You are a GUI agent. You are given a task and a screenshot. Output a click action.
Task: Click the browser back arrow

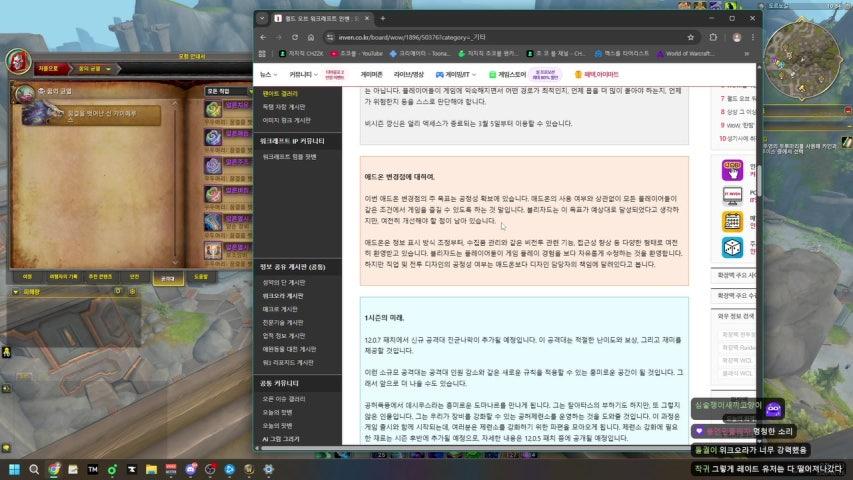[x=263, y=37]
